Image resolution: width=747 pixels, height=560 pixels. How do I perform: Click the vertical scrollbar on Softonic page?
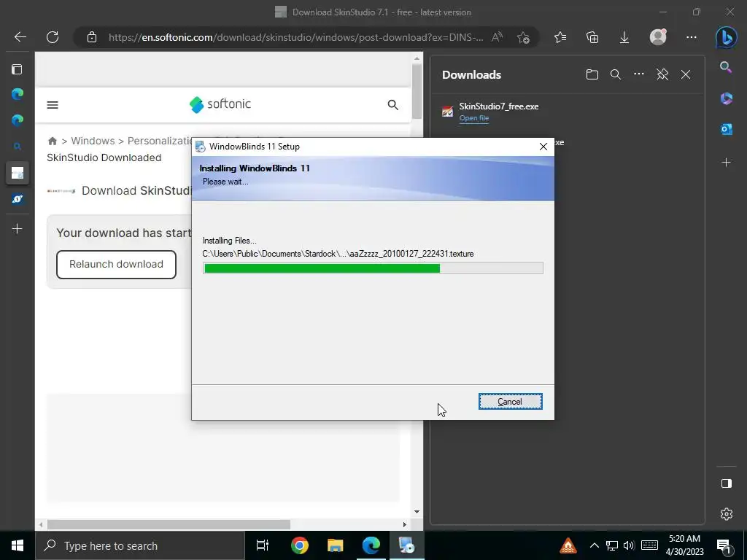tap(417, 90)
